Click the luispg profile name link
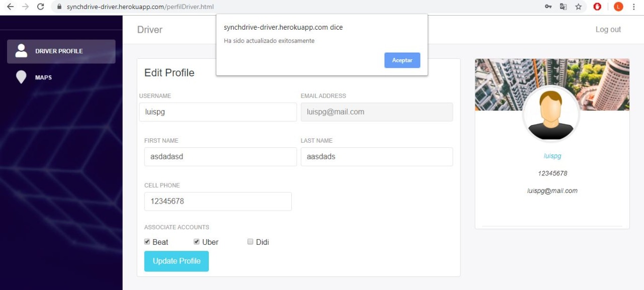 (x=552, y=156)
